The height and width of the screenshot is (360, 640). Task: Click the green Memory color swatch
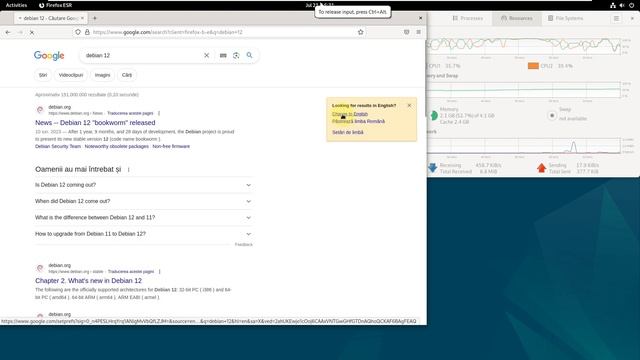click(x=433, y=116)
